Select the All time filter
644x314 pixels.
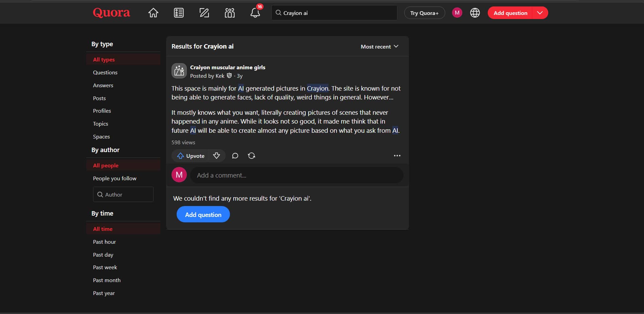pyautogui.click(x=123, y=229)
